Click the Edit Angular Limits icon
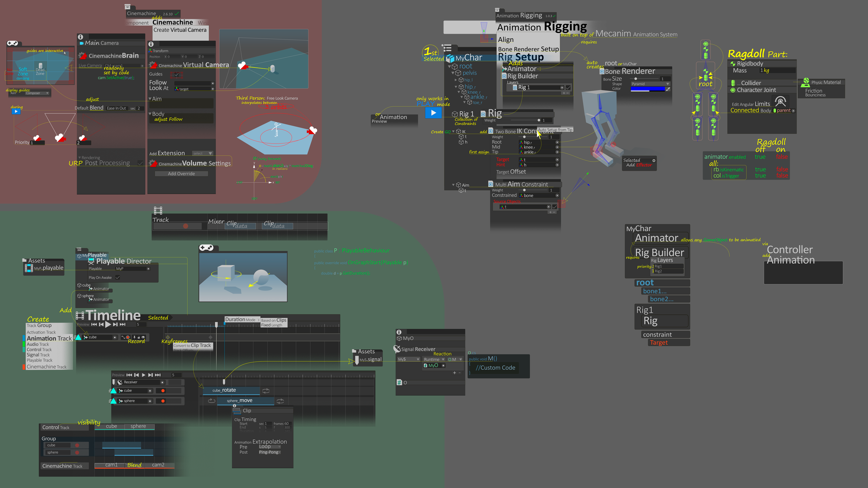The image size is (868, 488). pos(780,101)
